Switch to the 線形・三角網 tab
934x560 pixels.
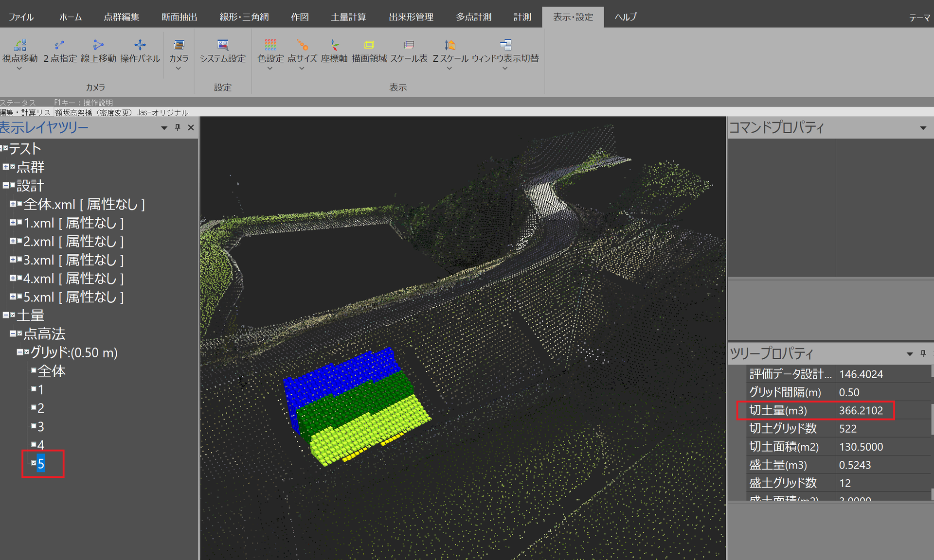[x=244, y=17]
